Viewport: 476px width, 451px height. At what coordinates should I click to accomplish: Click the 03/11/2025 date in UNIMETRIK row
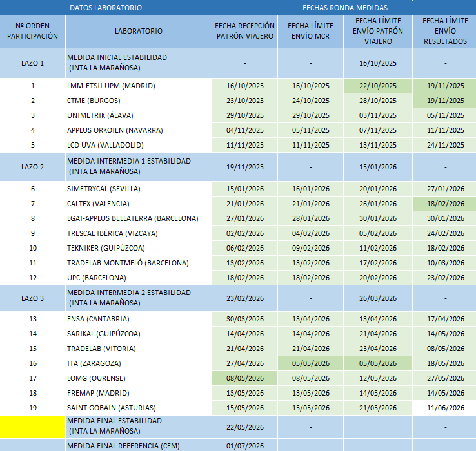[378, 115]
